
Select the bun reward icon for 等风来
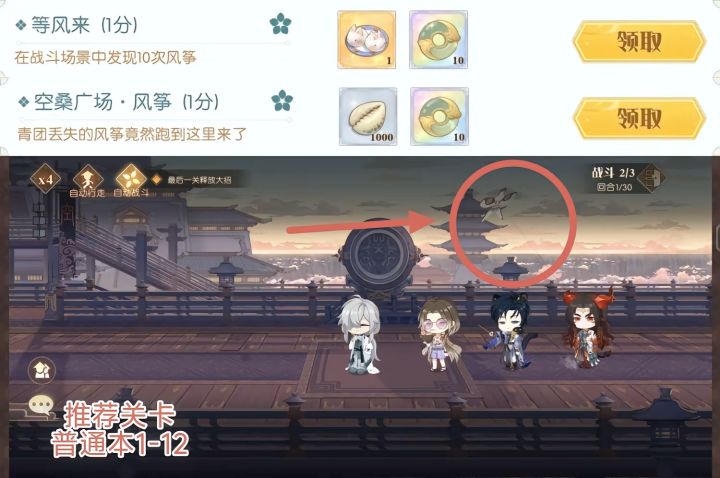coord(366,40)
